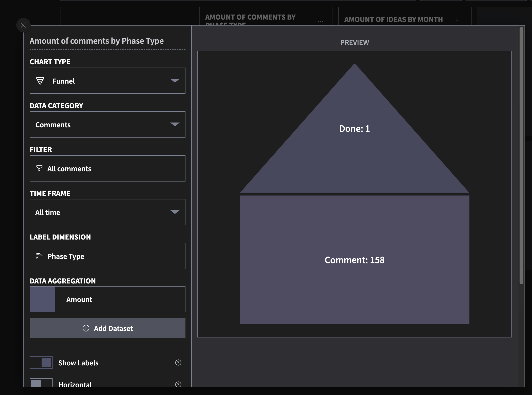Click the filter icon beside All comments
The height and width of the screenshot is (395, 532).
(39, 168)
